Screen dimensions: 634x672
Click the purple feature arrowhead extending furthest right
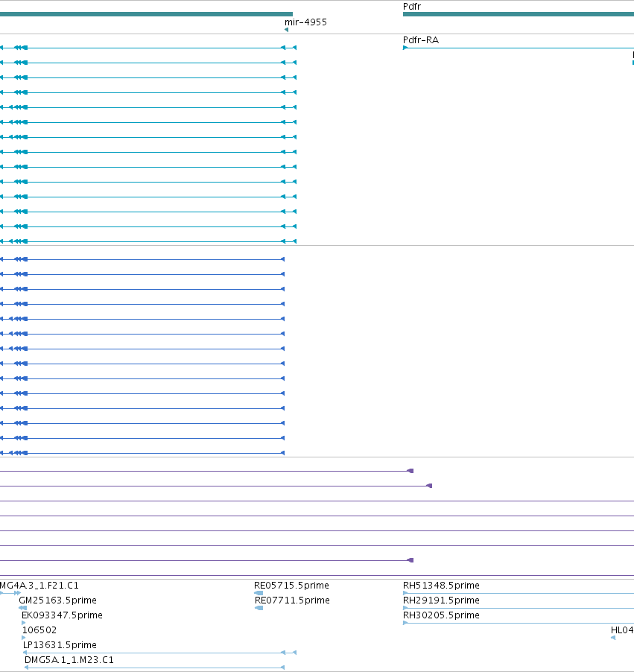click(x=429, y=486)
